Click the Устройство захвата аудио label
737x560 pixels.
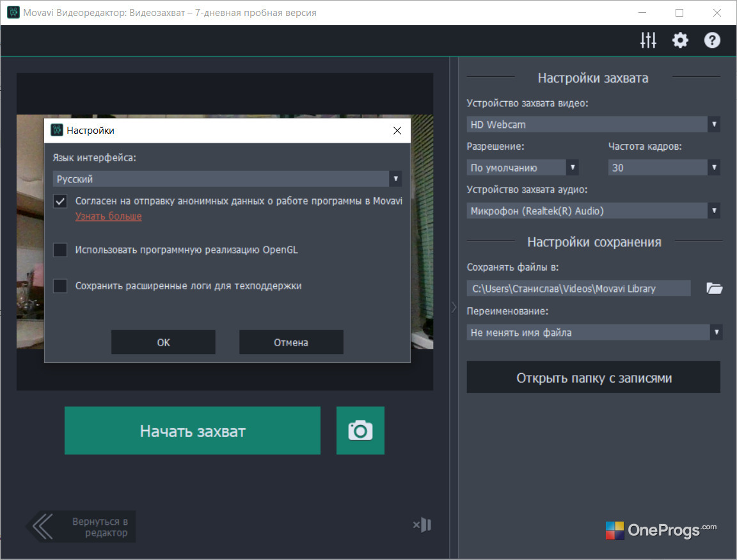pos(527,189)
